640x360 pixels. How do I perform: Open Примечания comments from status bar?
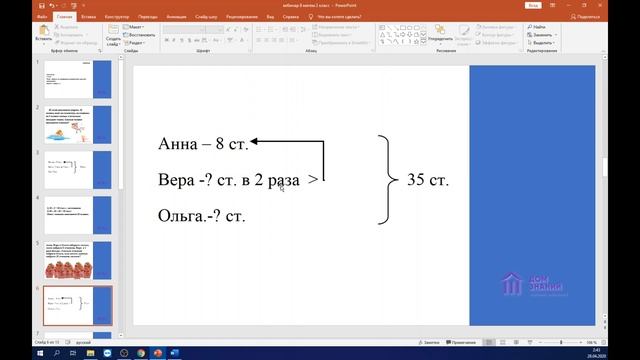click(x=461, y=342)
